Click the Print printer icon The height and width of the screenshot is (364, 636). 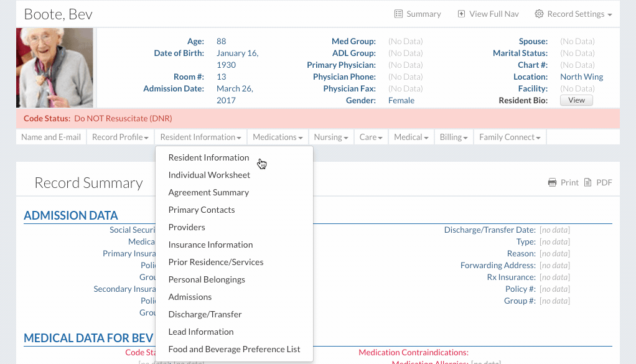(552, 182)
